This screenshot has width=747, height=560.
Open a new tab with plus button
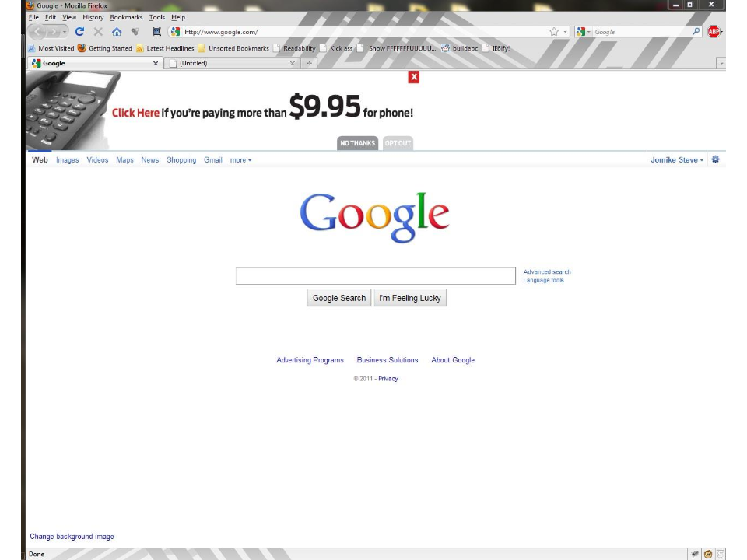click(x=309, y=63)
